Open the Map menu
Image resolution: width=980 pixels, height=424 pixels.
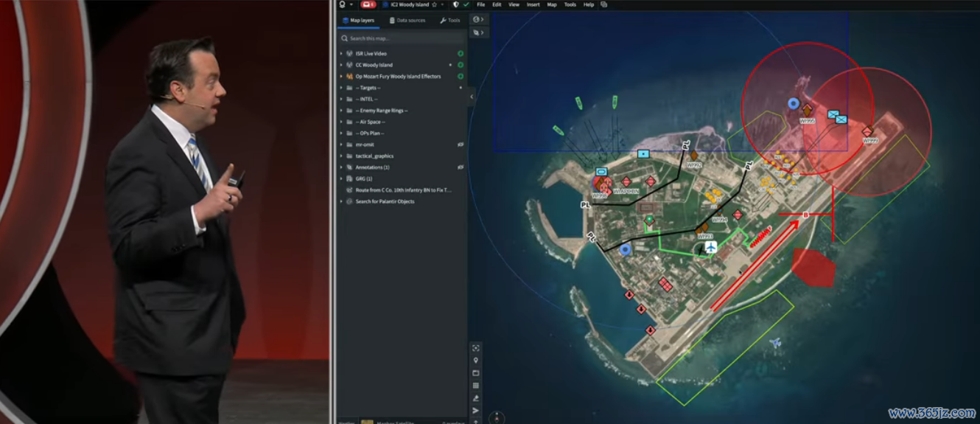552,4
